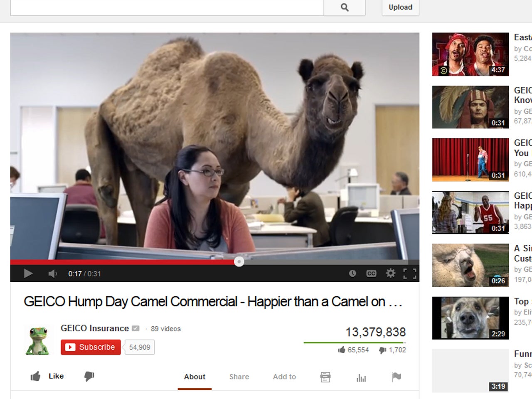
Task: Select the About tab
Action: point(195,377)
